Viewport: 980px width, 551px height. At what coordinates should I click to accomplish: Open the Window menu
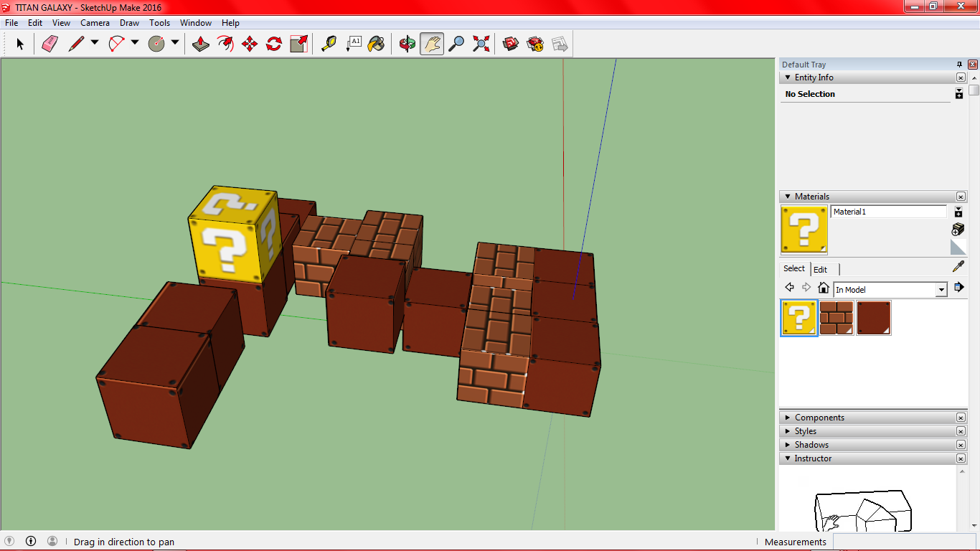[x=196, y=23]
